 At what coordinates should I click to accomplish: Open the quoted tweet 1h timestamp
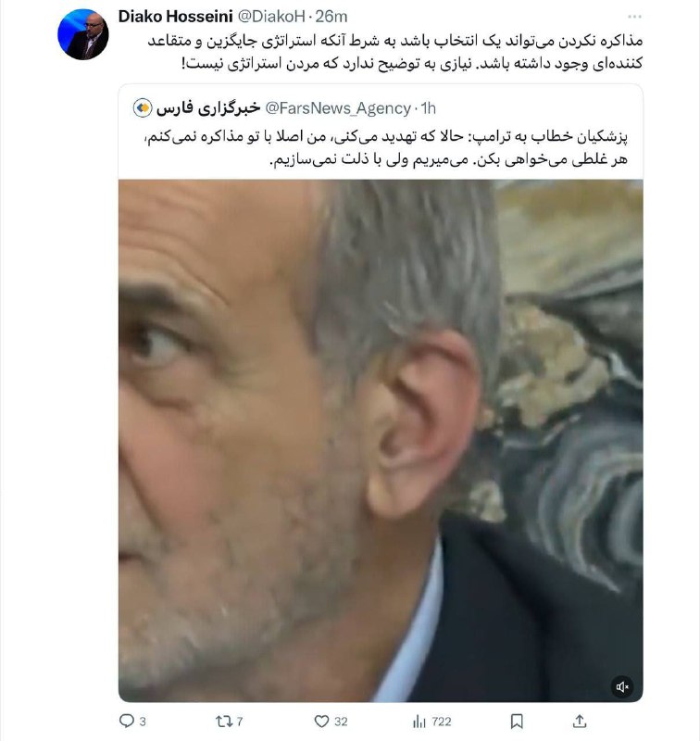pos(428,108)
